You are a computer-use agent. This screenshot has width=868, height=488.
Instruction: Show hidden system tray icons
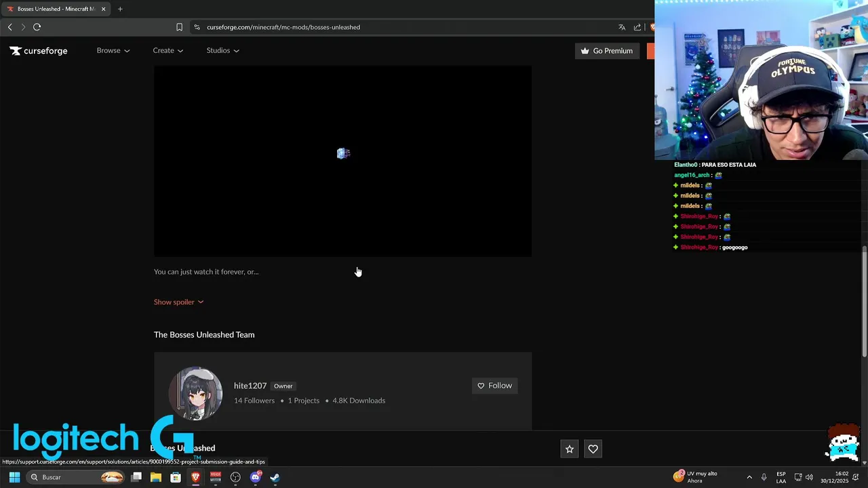pos(749,477)
